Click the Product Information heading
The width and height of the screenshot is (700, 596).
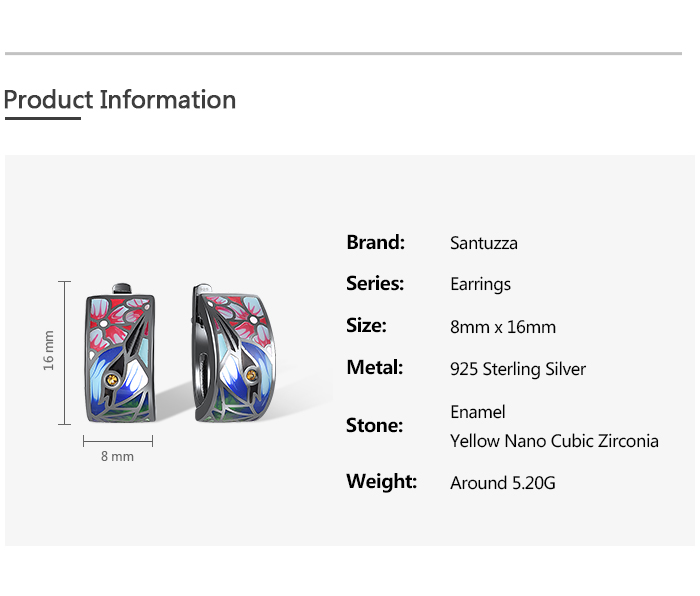click(x=120, y=100)
